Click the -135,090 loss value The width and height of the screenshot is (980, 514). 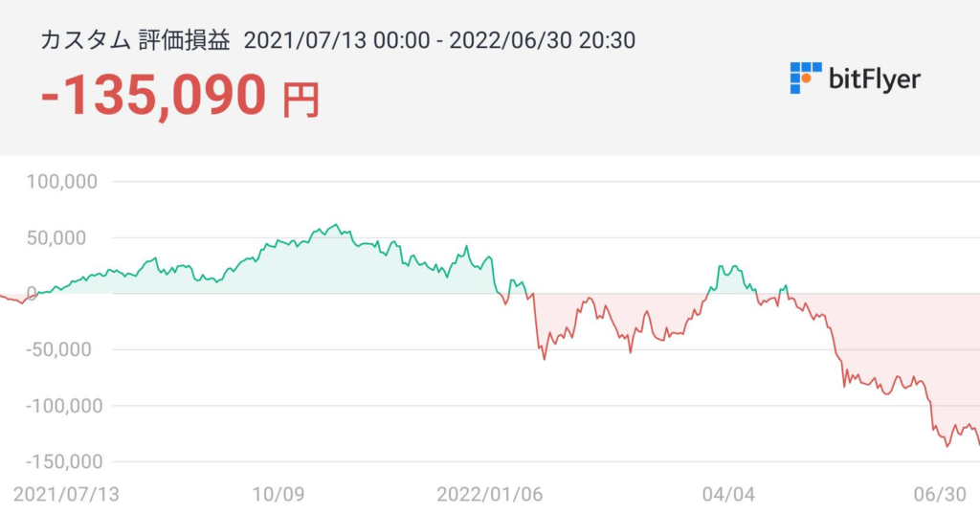click(x=153, y=94)
